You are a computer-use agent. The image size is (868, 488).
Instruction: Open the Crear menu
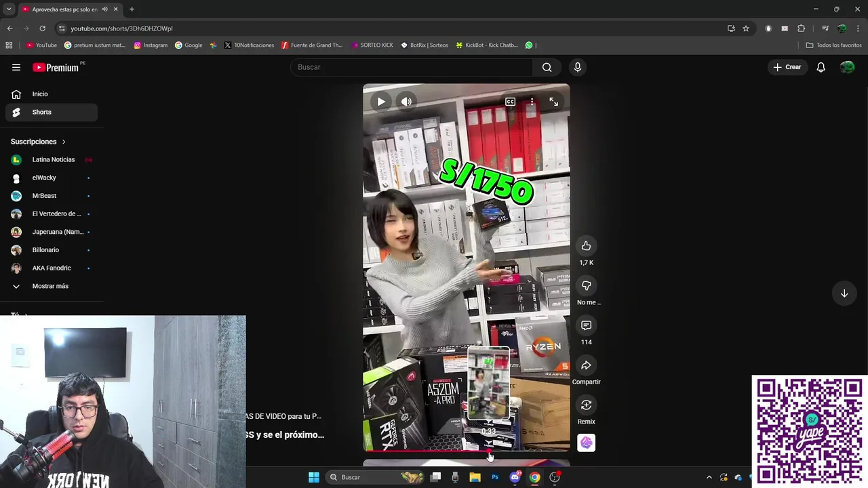coord(787,67)
